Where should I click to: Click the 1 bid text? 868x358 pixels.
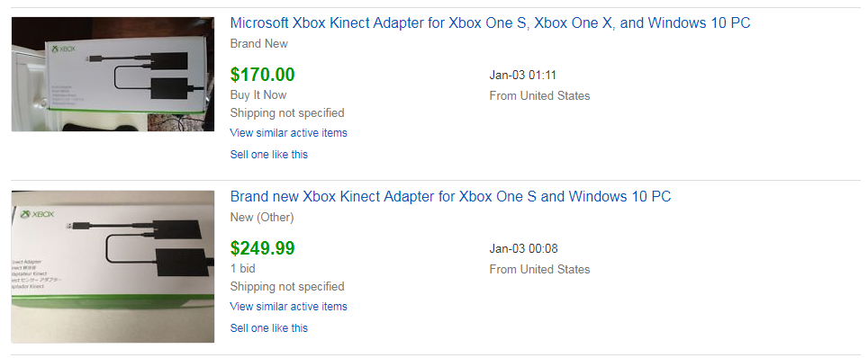click(242, 268)
